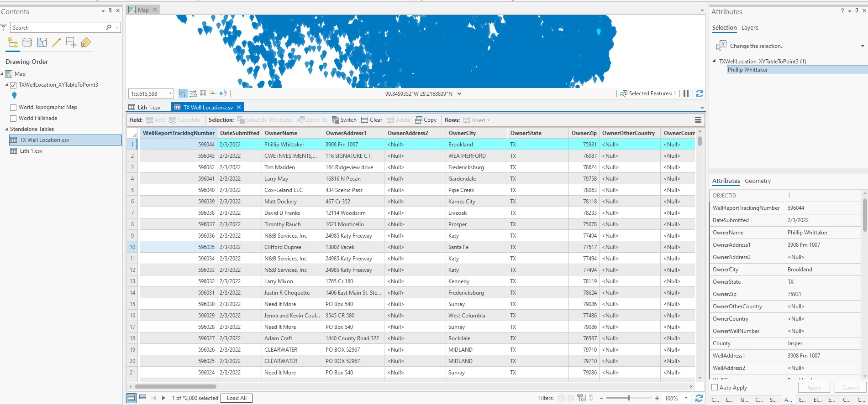Viewport: 868px width, 405px height.
Task: Click the north arrow correction icon
Action: 223,93
